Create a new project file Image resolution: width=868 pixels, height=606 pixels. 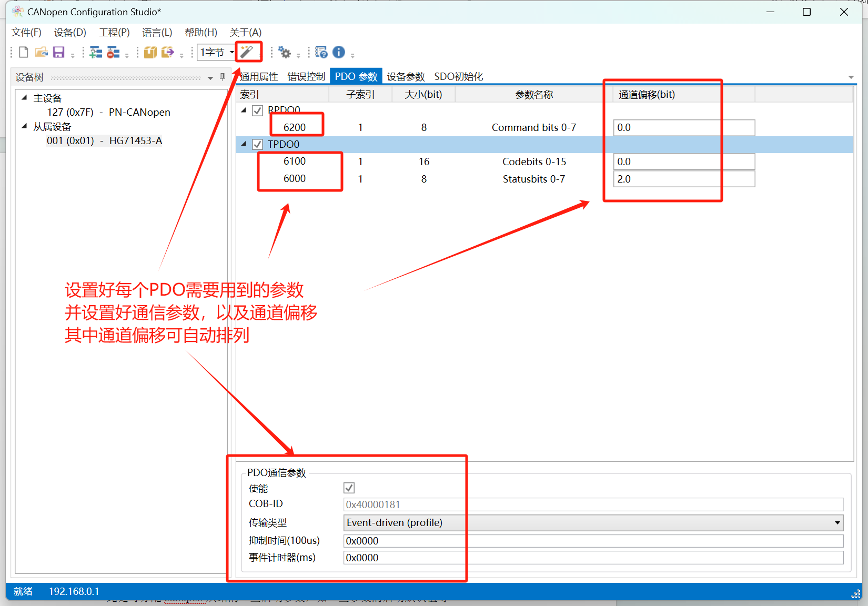(x=24, y=52)
